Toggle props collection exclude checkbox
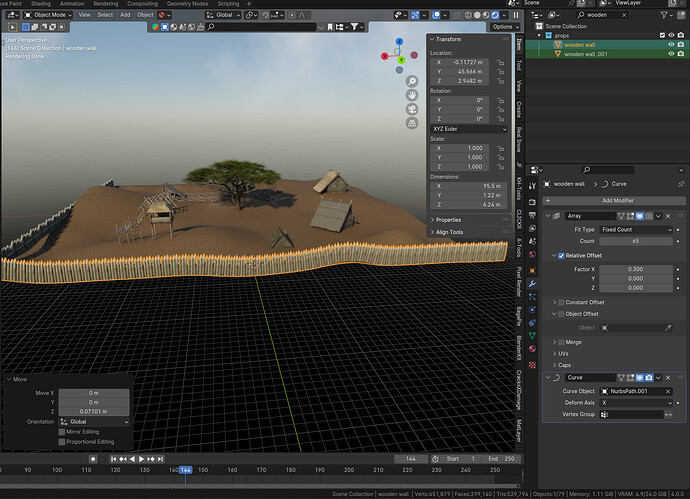 click(662, 35)
